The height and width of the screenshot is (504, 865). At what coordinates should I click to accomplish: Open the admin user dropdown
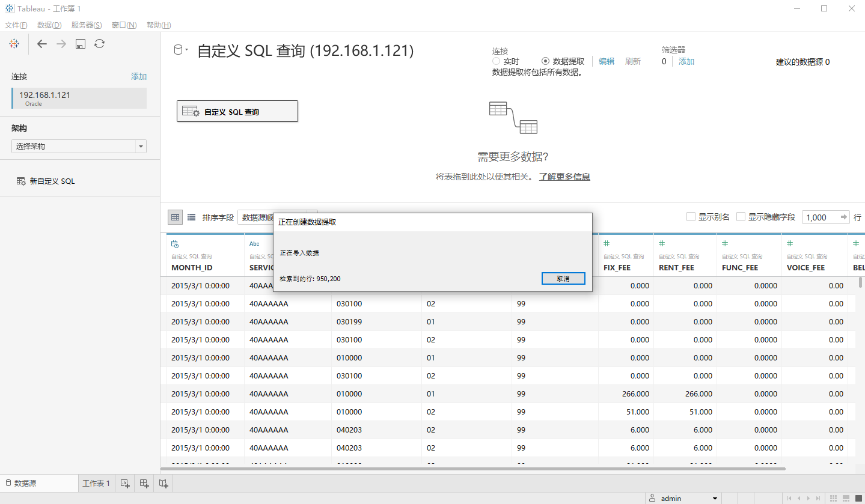pyautogui.click(x=683, y=498)
